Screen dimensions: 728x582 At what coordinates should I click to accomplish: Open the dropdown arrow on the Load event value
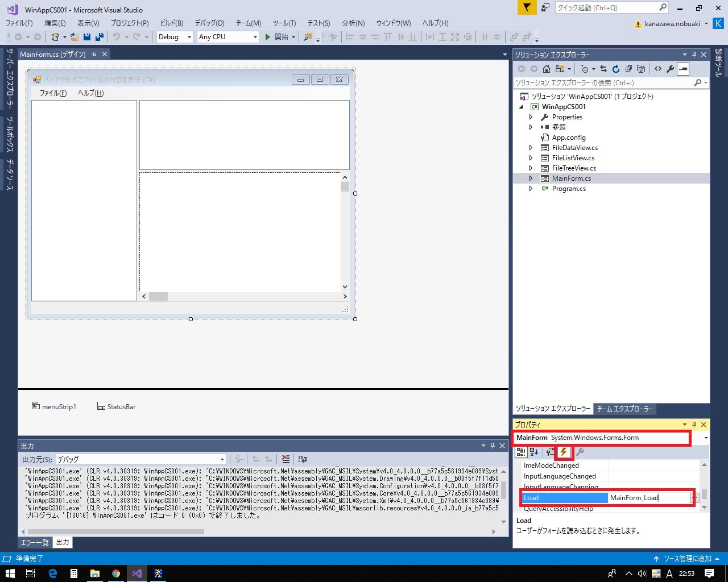click(x=694, y=498)
